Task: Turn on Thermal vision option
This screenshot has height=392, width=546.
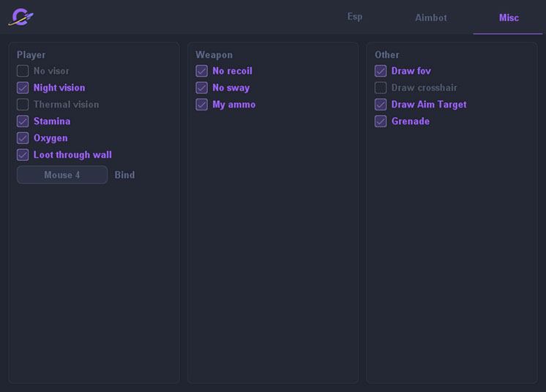Action: [23, 105]
